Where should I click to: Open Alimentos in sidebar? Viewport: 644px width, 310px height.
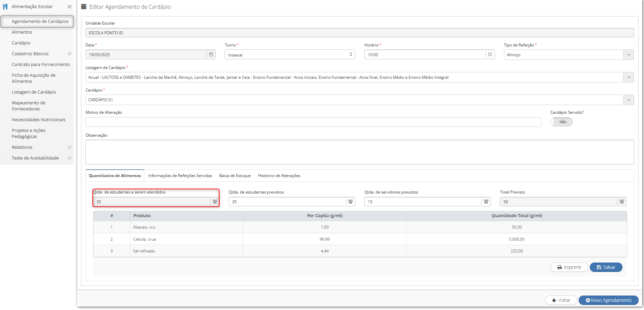22,32
